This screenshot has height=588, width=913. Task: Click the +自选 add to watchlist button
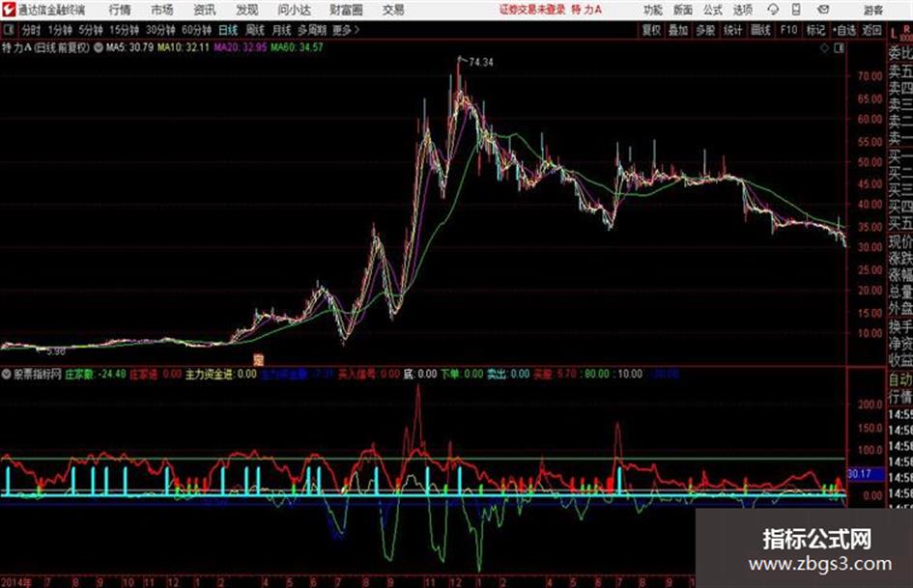[843, 30]
